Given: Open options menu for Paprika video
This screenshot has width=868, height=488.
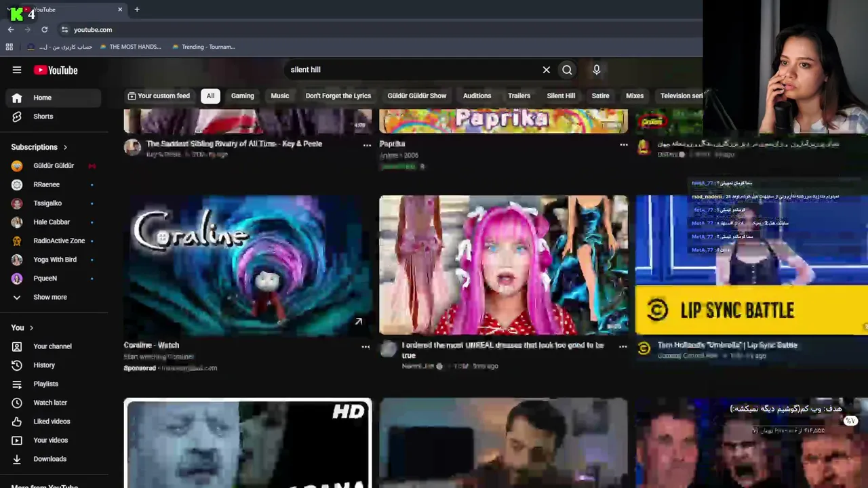Looking at the screenshot, I should click(623, 145).
